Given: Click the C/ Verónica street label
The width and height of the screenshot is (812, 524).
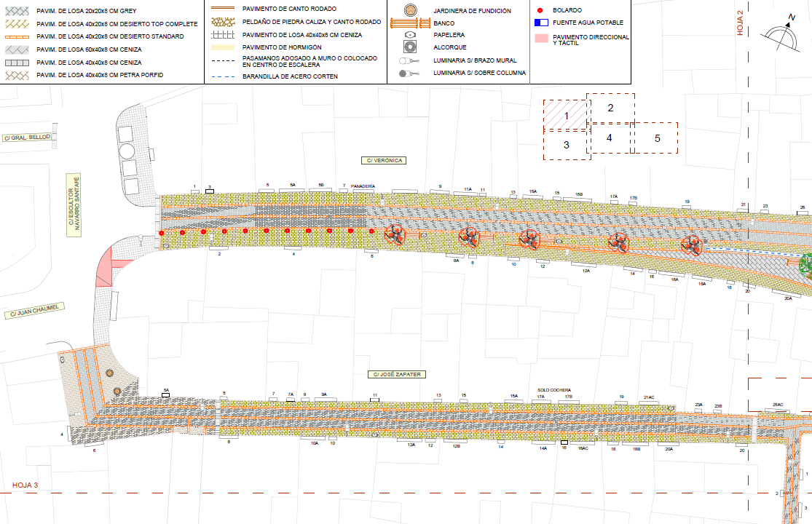Looking at the screenshot, I should point(382,160).
